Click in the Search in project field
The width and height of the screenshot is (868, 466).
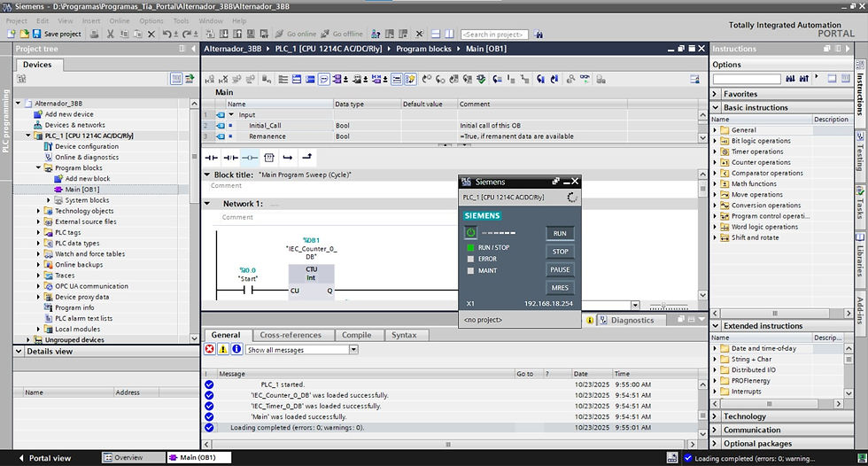click(494, 35)
